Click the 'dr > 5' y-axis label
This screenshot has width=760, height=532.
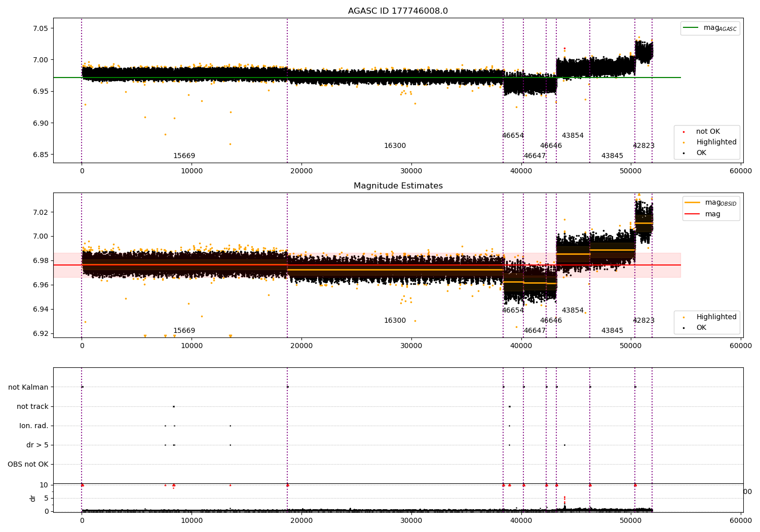click(37, 445)
